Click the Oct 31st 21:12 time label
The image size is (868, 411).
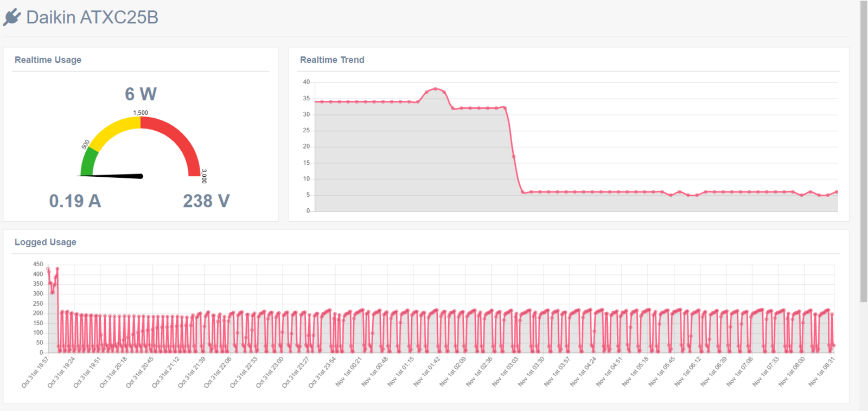(x=166, y=372)
